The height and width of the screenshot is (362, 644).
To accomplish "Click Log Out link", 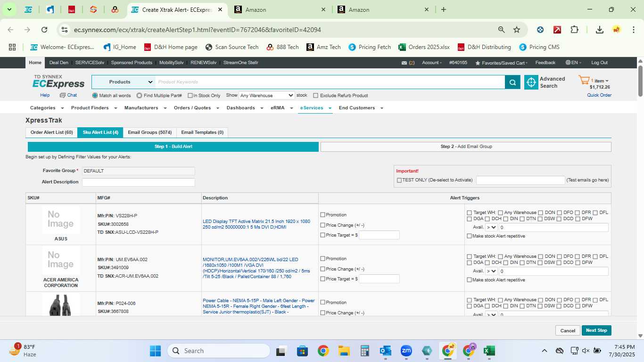I will pos(600,63).
